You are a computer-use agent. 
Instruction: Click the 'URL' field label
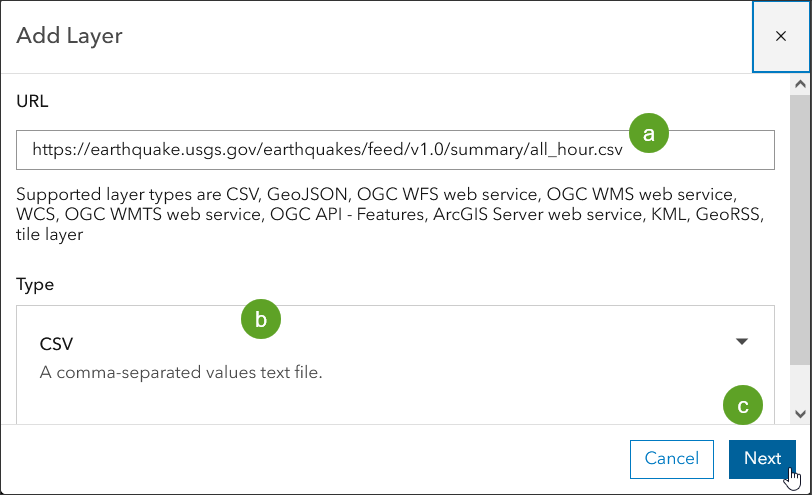(x=32, y=101)
